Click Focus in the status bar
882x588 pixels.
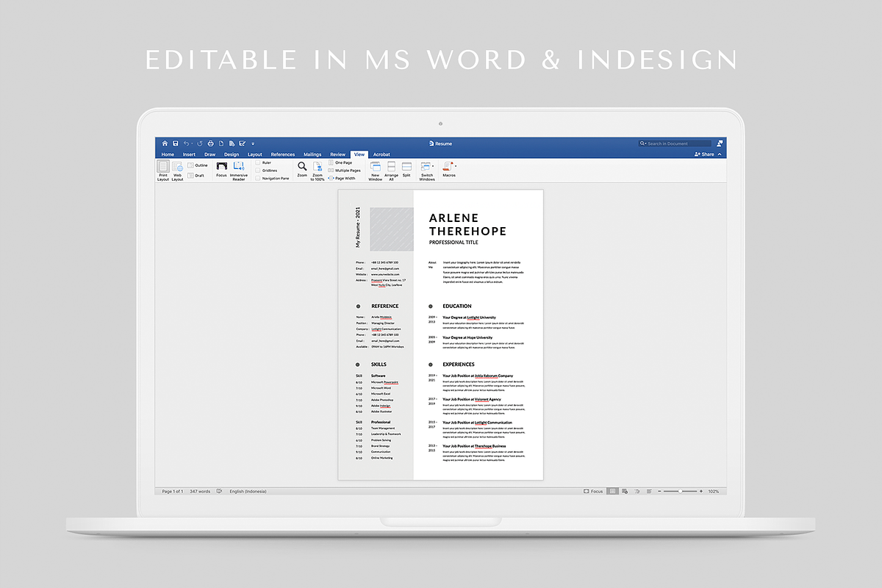[593, 491]
